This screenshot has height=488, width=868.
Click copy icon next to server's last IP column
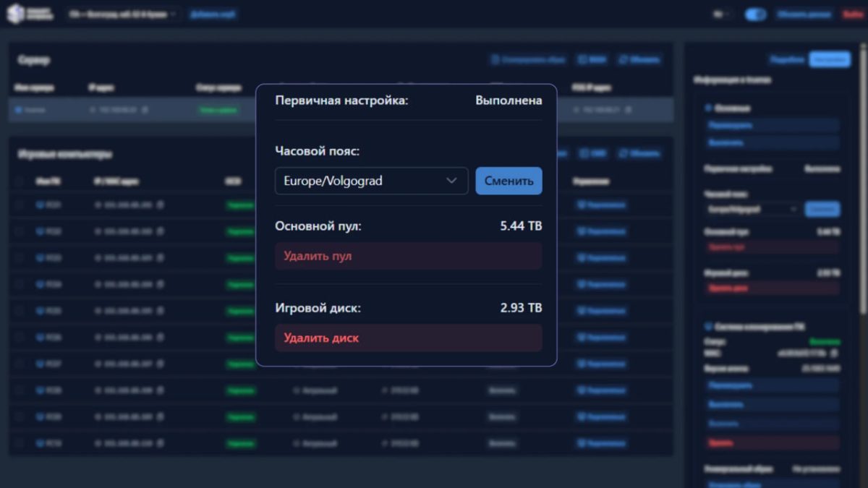pos(628,110)
